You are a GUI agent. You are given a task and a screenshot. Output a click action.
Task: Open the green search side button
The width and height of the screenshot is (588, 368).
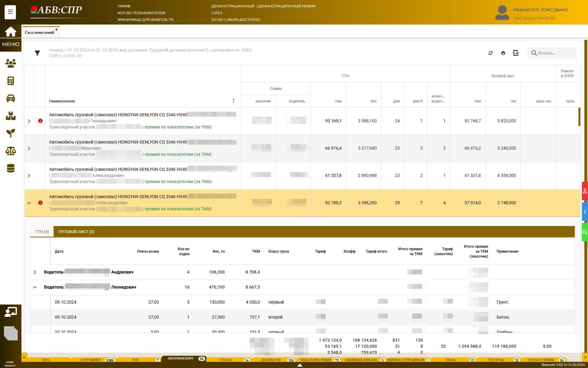585,232
